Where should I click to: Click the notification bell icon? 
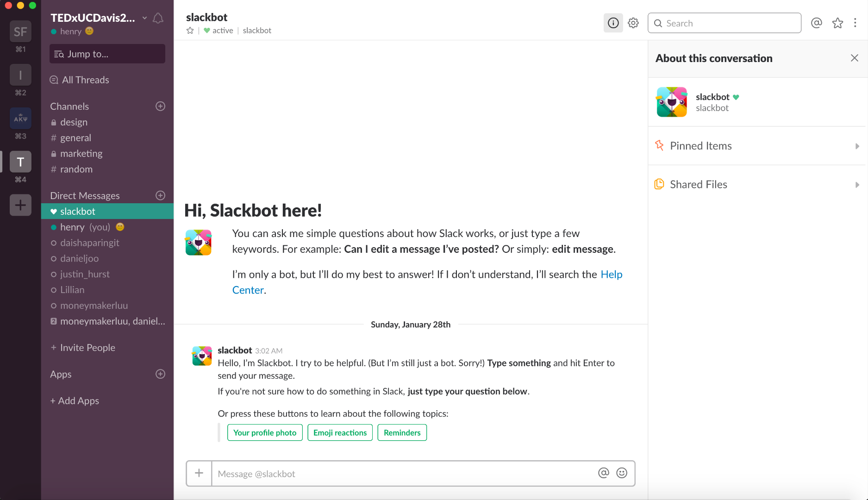pyautogui.click(x=158, y=18)
